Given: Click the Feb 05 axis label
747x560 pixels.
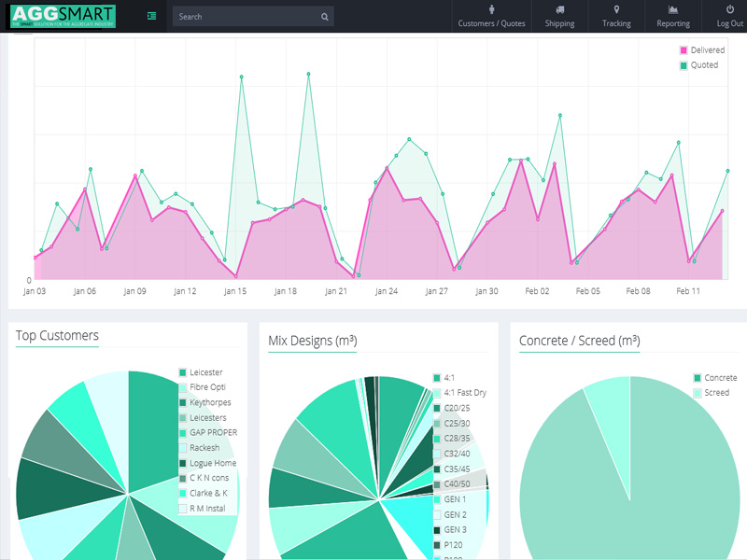Looking at the screenshot, I should pyautogui.click(x=588, y=291).
